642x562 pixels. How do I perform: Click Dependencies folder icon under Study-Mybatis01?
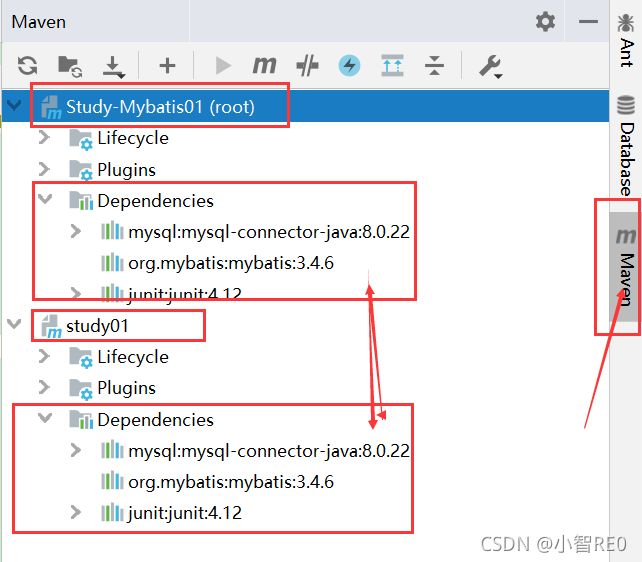tap(81, 200)
